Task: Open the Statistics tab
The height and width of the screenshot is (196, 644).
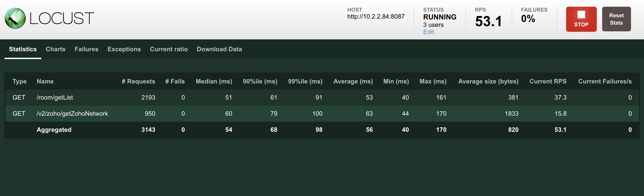Action: click(23, 49)
